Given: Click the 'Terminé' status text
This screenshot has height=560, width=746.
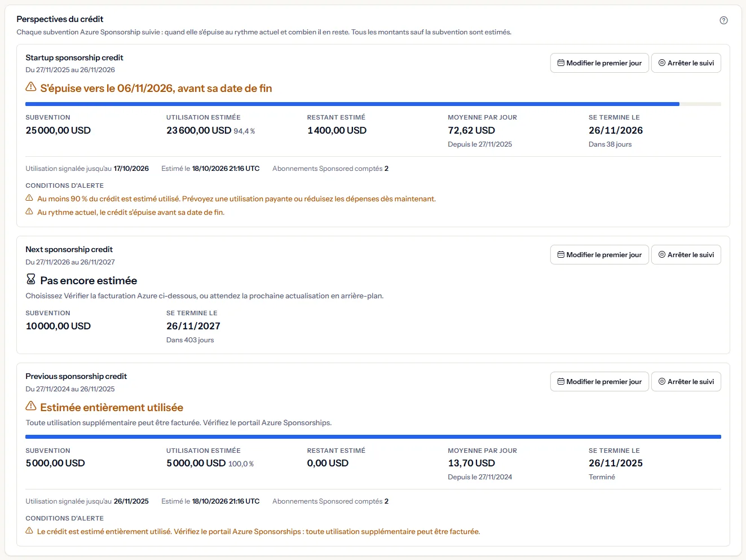Looking at the screenshot, I should (x=602, y=477).
